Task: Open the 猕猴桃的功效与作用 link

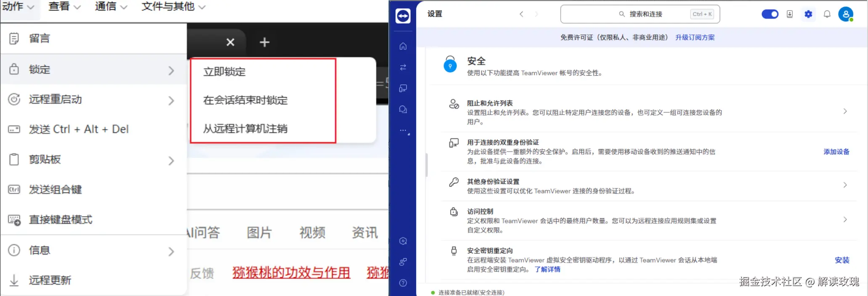Action: [291, 273]
